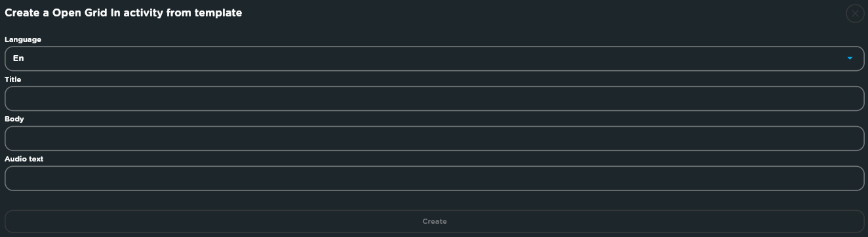
Task: Expand the language list using the triangle icon
Action: 850,58
